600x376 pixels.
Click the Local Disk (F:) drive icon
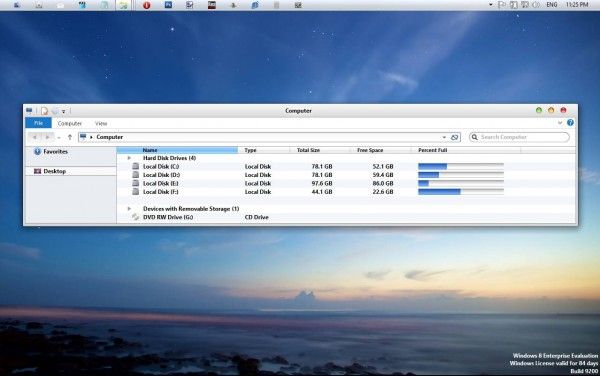coord(135,192)
